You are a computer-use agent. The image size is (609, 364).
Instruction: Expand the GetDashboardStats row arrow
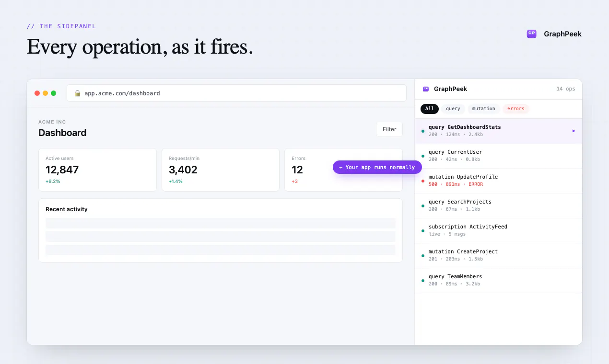point(574,131)
